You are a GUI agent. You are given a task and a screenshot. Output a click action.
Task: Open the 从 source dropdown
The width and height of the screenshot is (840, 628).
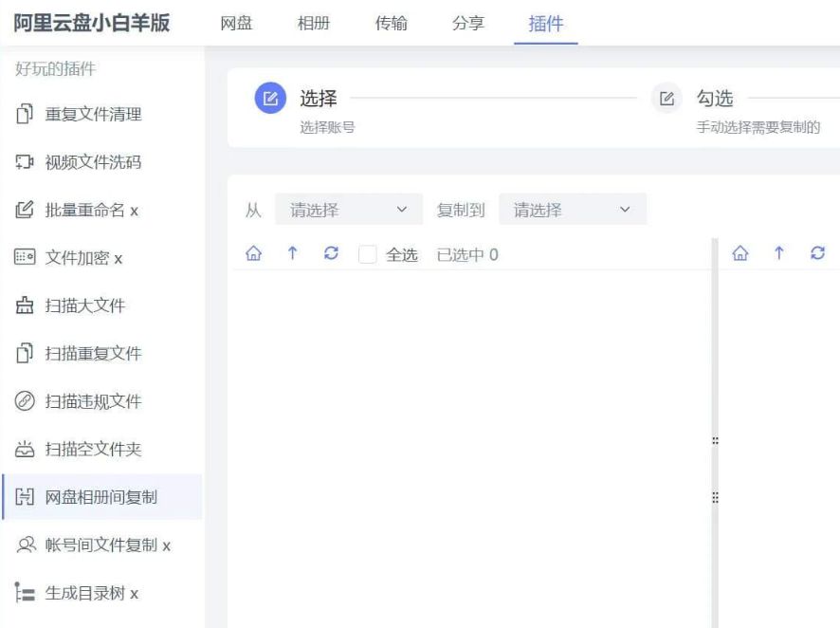point(349,209)
